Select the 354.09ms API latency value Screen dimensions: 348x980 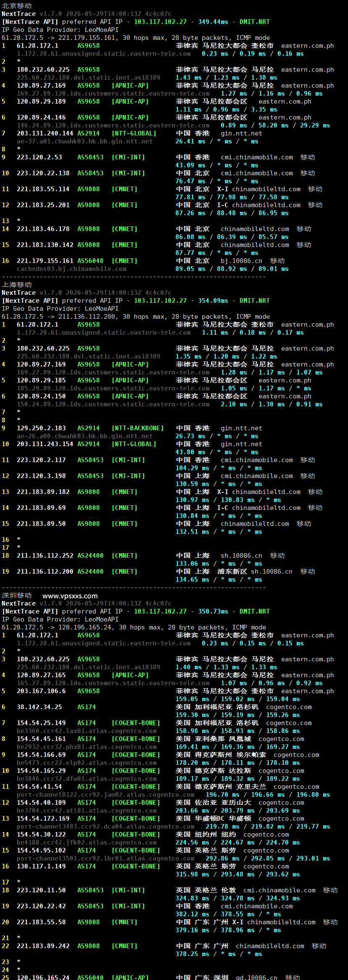tap(213, 301)
